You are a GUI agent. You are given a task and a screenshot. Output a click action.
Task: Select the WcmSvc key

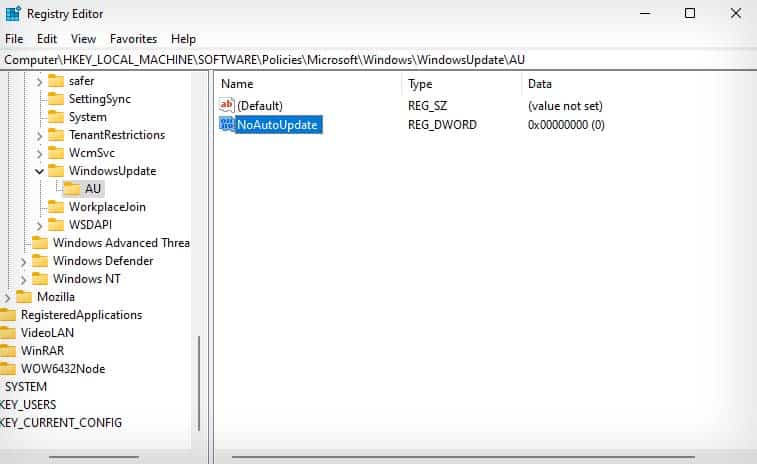[92, 153]
